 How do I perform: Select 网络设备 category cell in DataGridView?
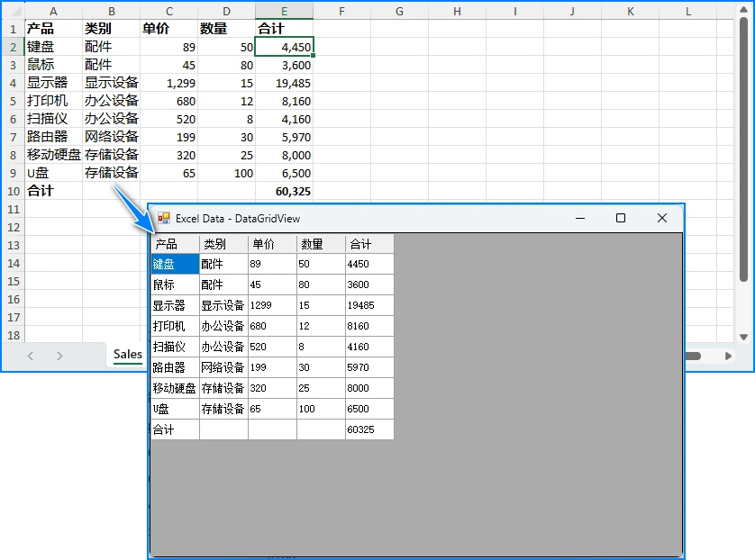[224, 367]
